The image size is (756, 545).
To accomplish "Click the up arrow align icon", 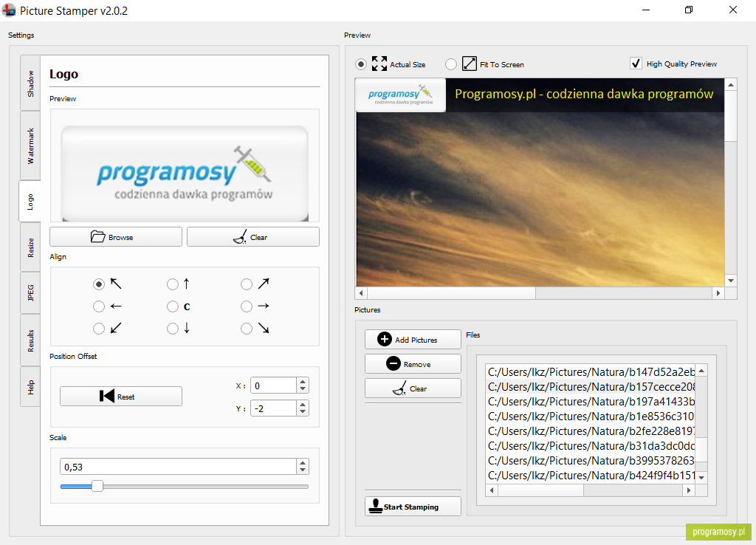I will click(187, 284).
